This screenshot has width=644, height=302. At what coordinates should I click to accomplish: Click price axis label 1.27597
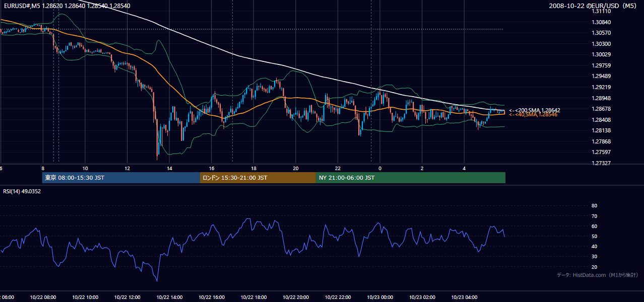point(601,152)
